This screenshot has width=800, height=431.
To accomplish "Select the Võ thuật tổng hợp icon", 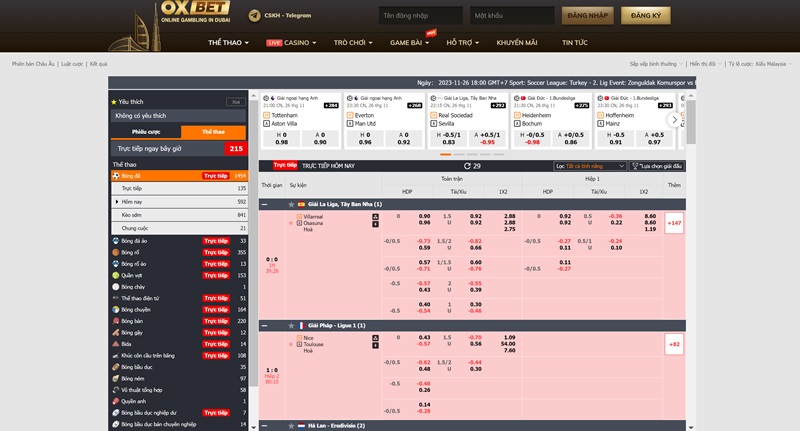I will 116,390.
